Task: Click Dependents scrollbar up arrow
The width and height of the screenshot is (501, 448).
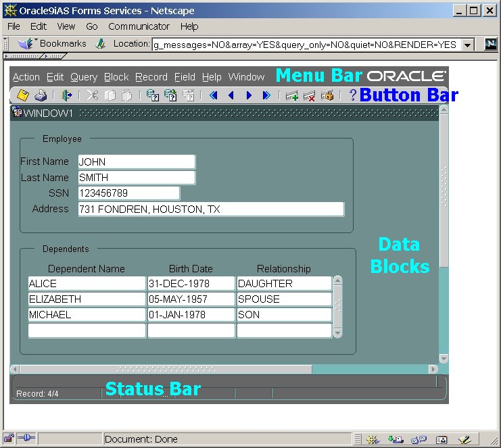Action: point(338,281)
